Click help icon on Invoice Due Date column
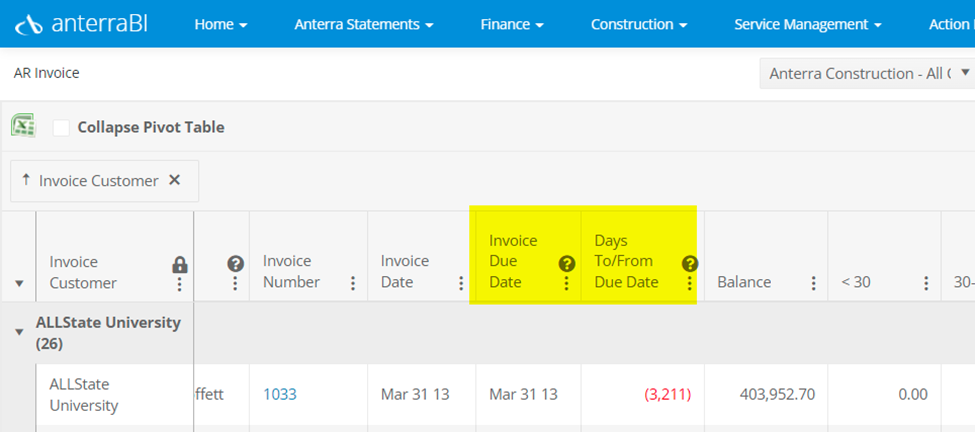 coord(566,264)
